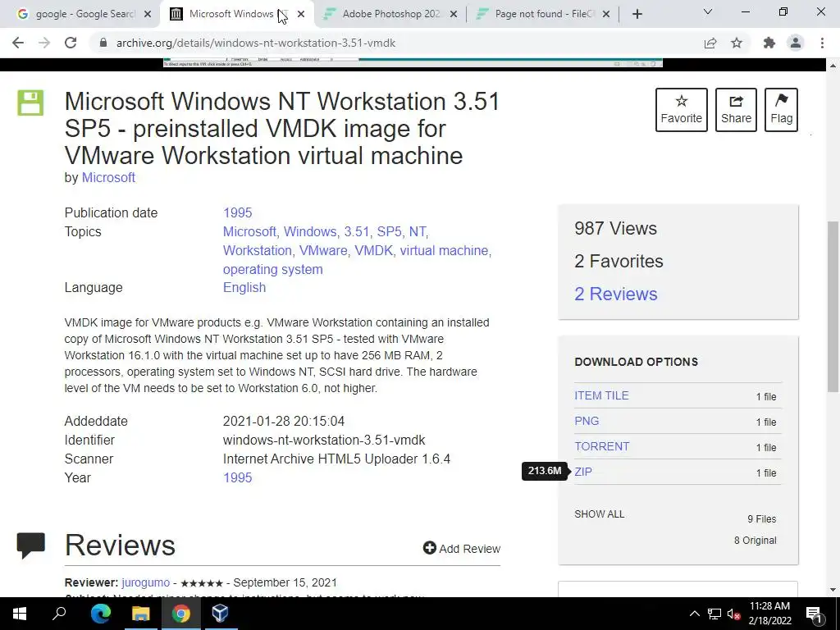Open the Windows topic link
Screen dimensions: 840x630
[309, 232]
